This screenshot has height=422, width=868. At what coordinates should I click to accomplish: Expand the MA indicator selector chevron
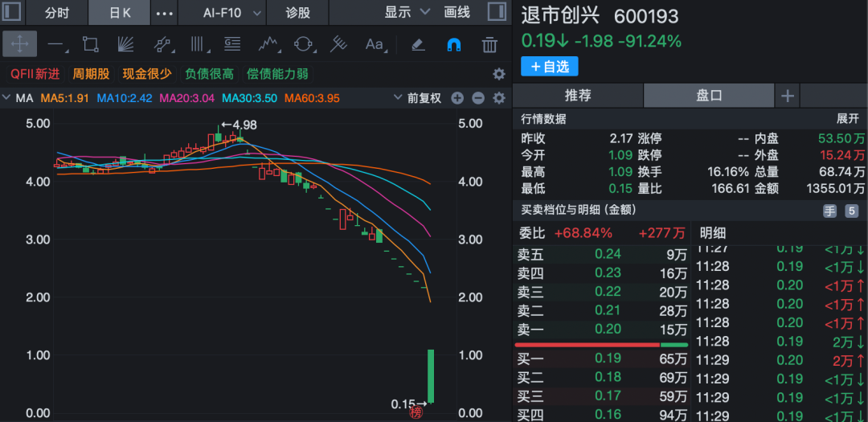click(x=6, y=98)
